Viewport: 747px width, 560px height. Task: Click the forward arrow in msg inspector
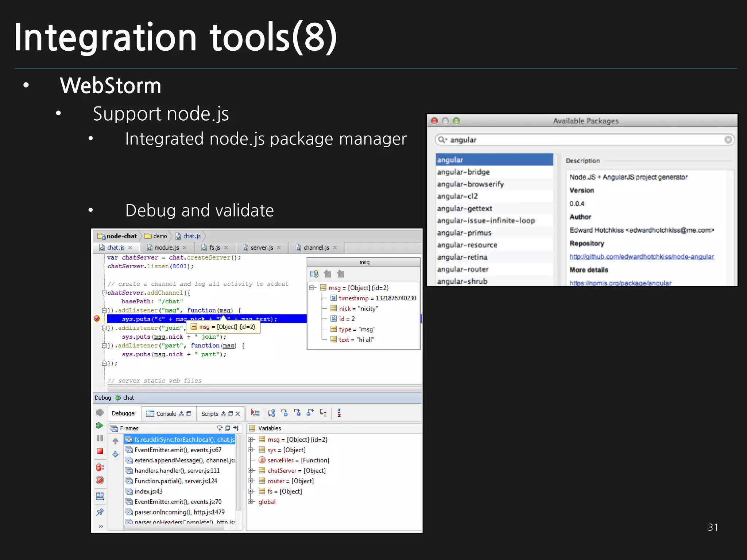point(341,274)
